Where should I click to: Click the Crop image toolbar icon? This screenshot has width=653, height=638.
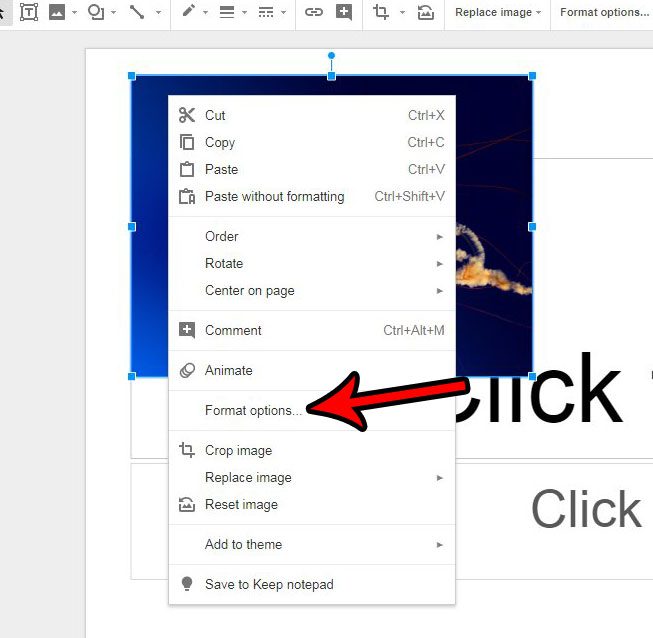[380, 12]
